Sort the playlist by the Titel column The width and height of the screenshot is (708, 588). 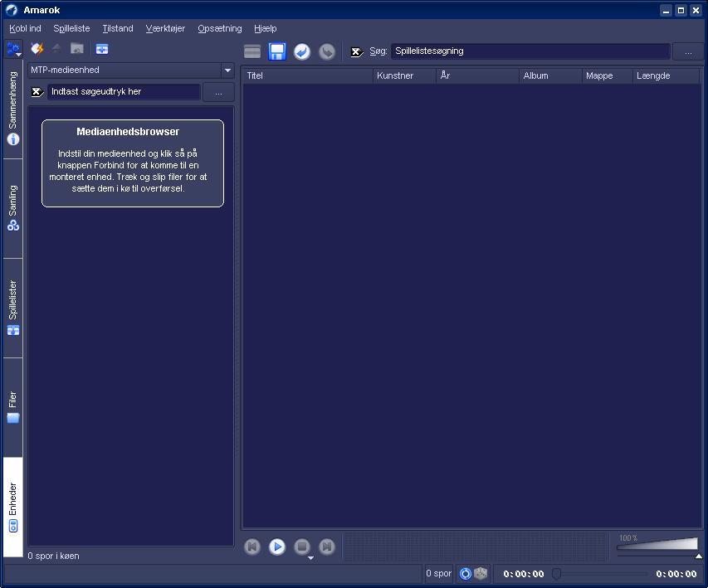tap(308, 75)
